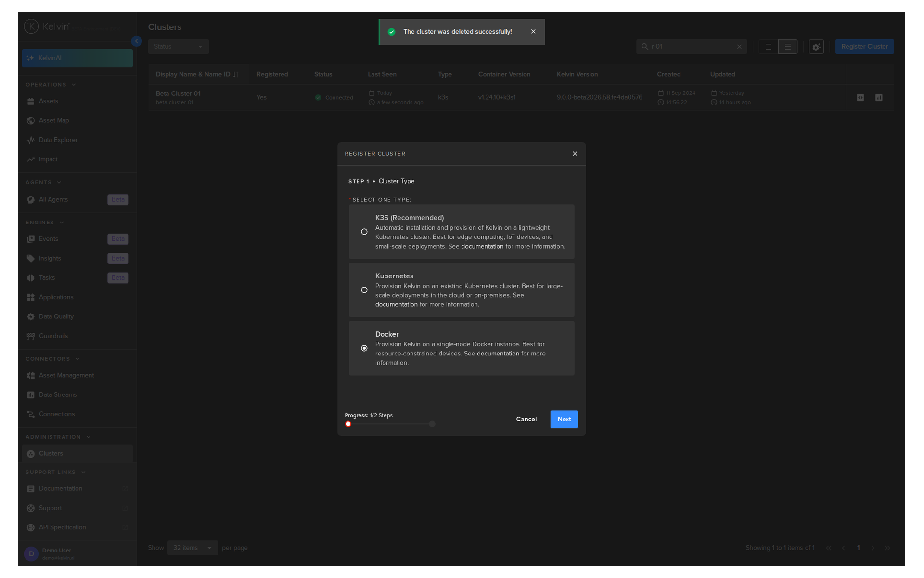The height and width of the screenshot is (578, 924).
Task: Click the Applications grid icon
Action: tap(31, 297)
